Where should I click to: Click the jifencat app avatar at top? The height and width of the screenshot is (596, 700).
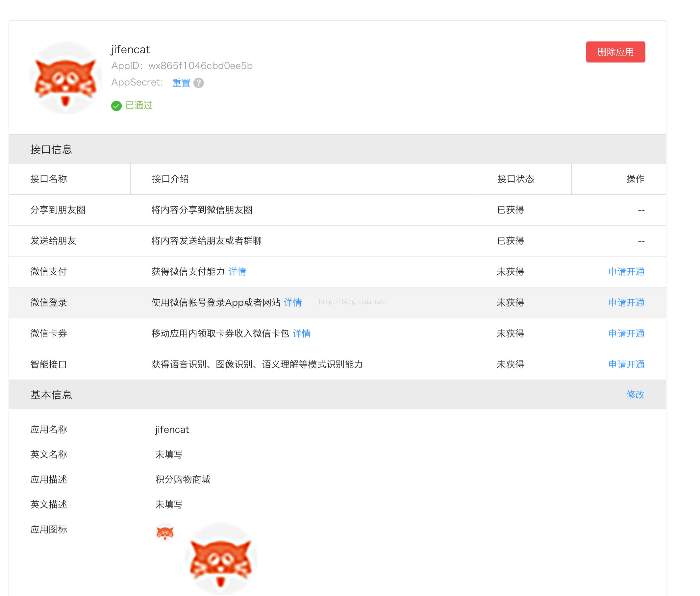pyautogui.click(x=65, y=78)
